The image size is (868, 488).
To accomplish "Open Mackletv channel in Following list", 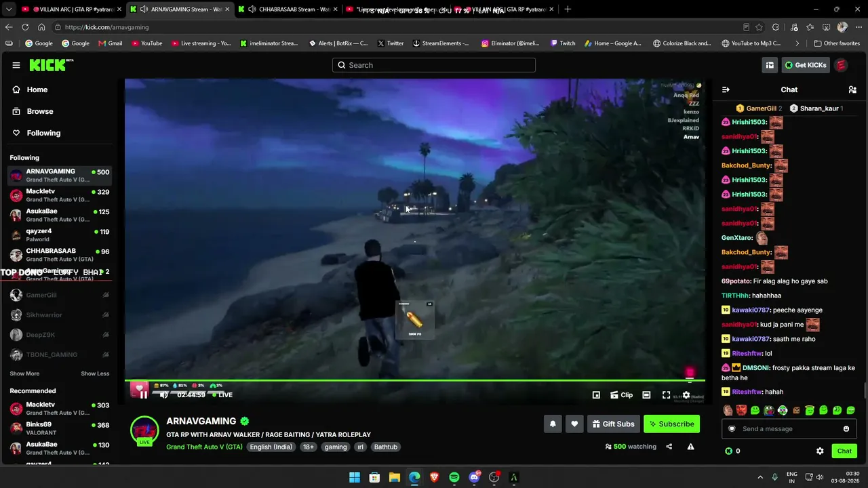I will (x=60, y=195).
